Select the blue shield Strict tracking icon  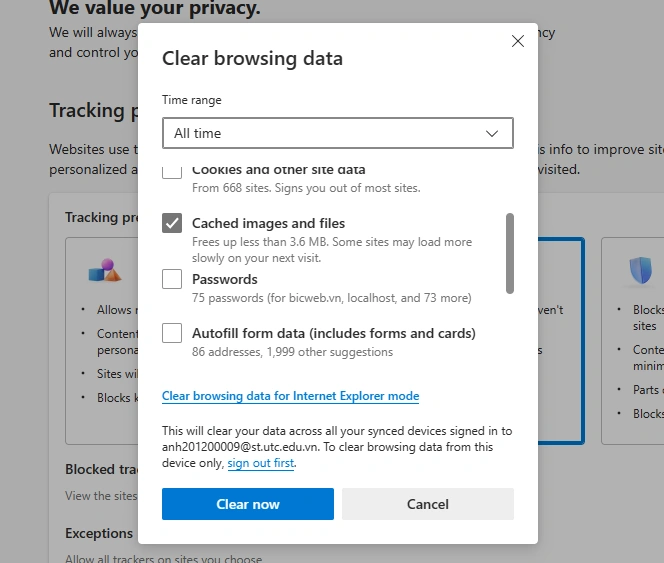click(641, 270)
